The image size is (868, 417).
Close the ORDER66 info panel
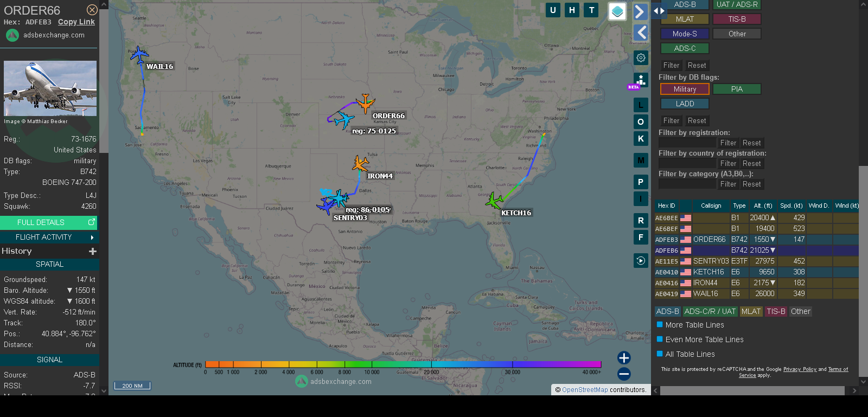(x=92, y=10)
